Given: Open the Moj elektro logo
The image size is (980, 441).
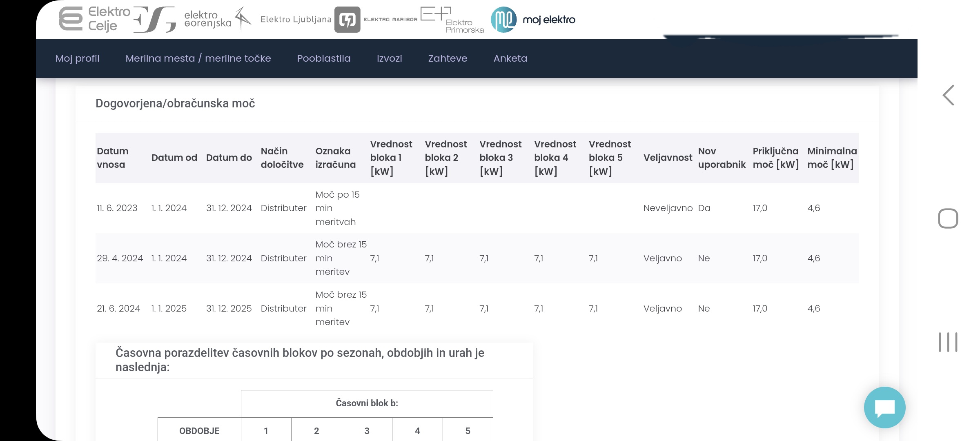Looking at the screenshot, I should point(533,19).
